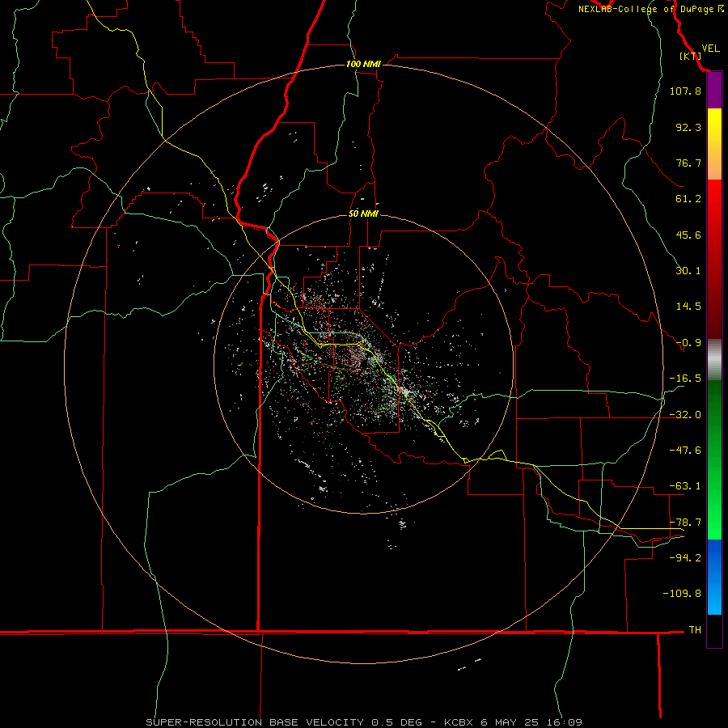Click the 45.6 velocity scale value
Viewport: 728px width, 728px height.
coord(688,235)
